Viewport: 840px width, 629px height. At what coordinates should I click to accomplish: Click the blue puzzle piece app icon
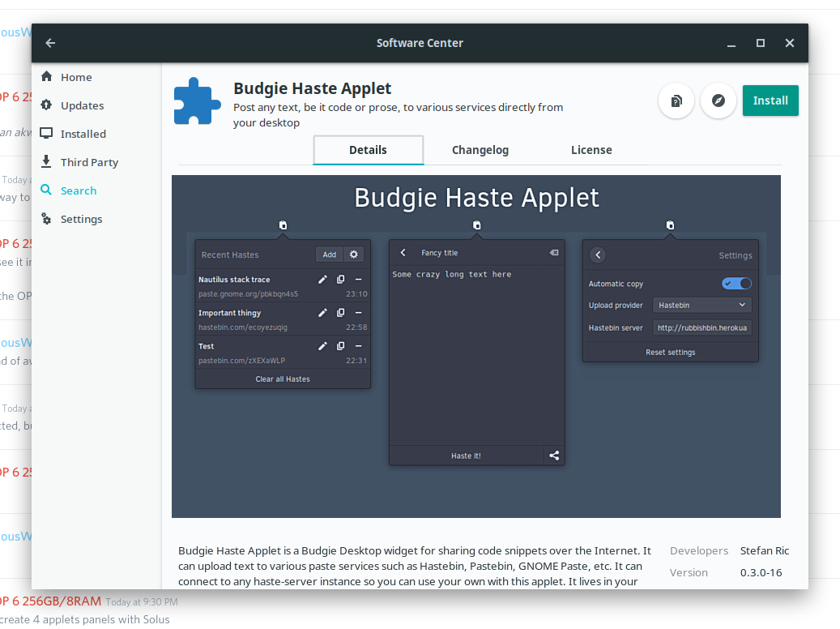[197, 101]
